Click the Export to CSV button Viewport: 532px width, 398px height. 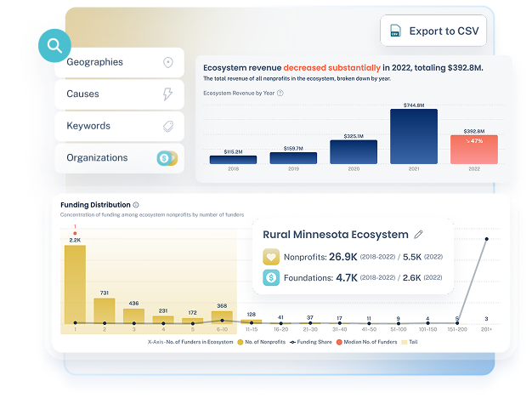(433, 31)
